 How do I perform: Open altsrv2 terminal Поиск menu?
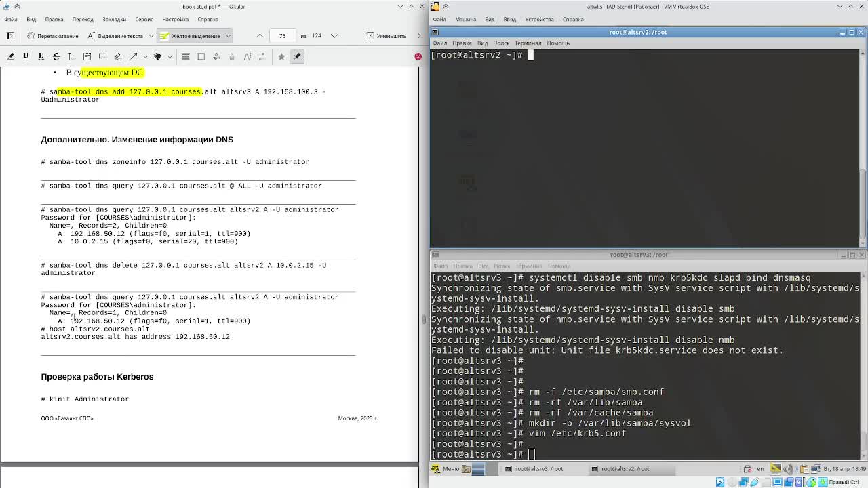pos(501,43)
